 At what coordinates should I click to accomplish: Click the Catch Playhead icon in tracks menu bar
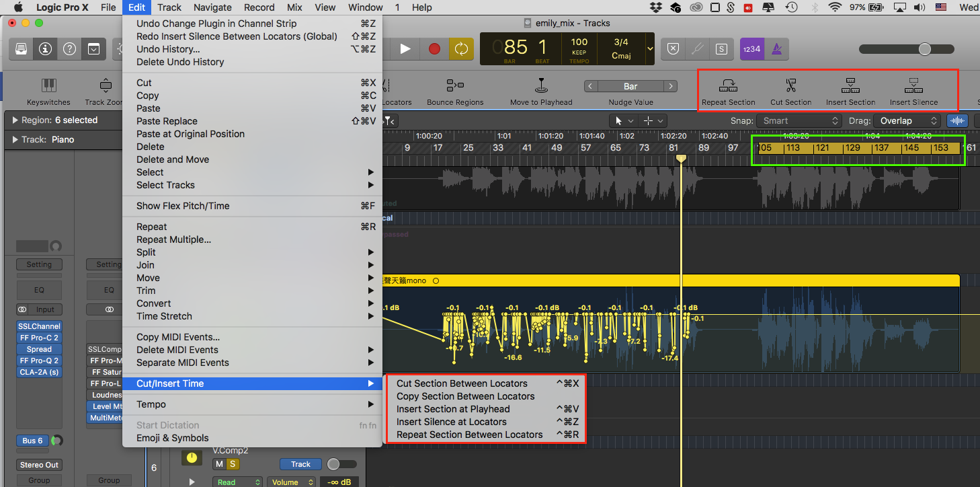[x=389, y=120]
